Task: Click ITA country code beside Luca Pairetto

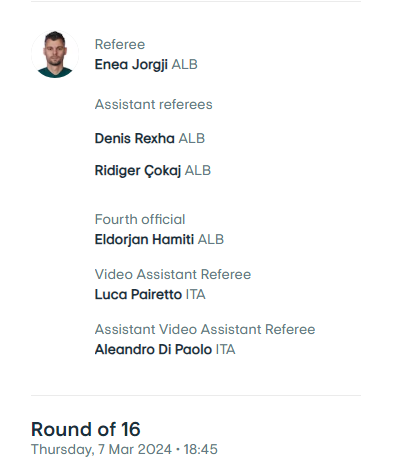Action: [196, 295]
